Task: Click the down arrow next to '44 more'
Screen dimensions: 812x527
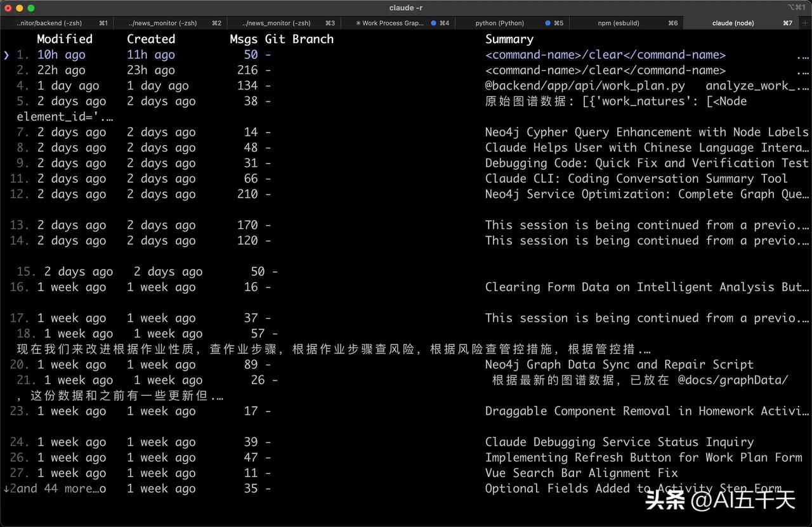Action: tap(6, 489)
